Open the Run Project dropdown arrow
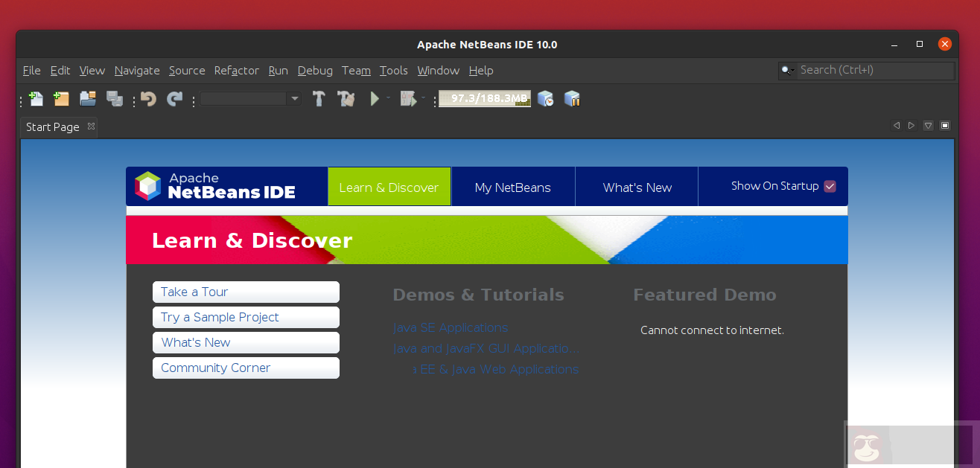The width and height of the screenshot is (980, 468). point(386,98)
